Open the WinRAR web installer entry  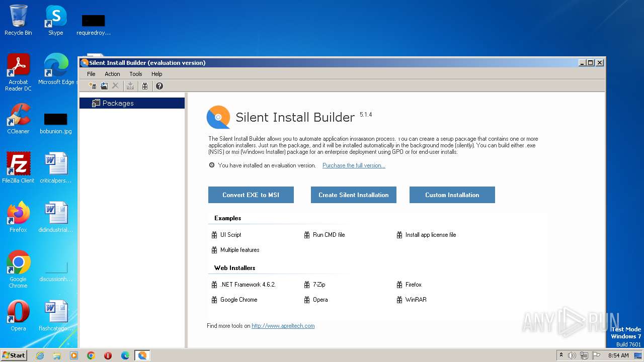416,300
